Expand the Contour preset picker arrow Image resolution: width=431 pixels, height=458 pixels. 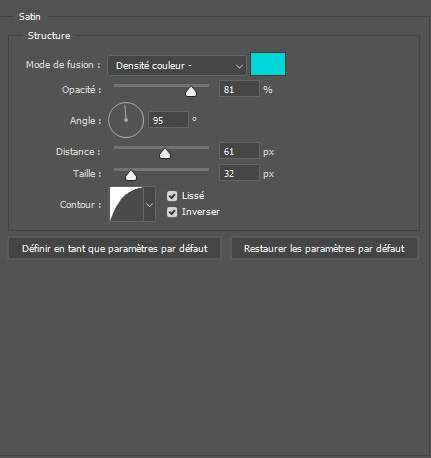tap(149, 204)
